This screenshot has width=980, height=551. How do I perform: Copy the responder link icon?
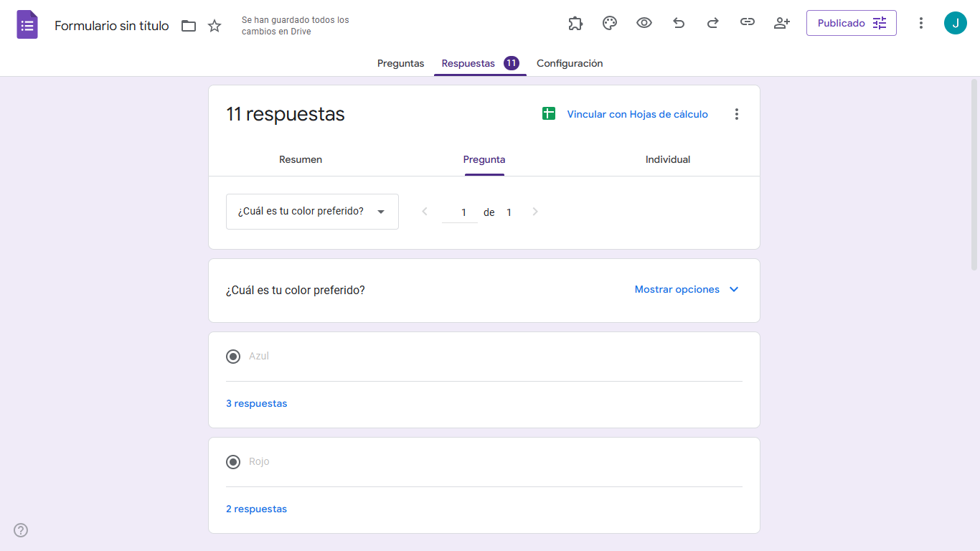(x=748, y=23)
